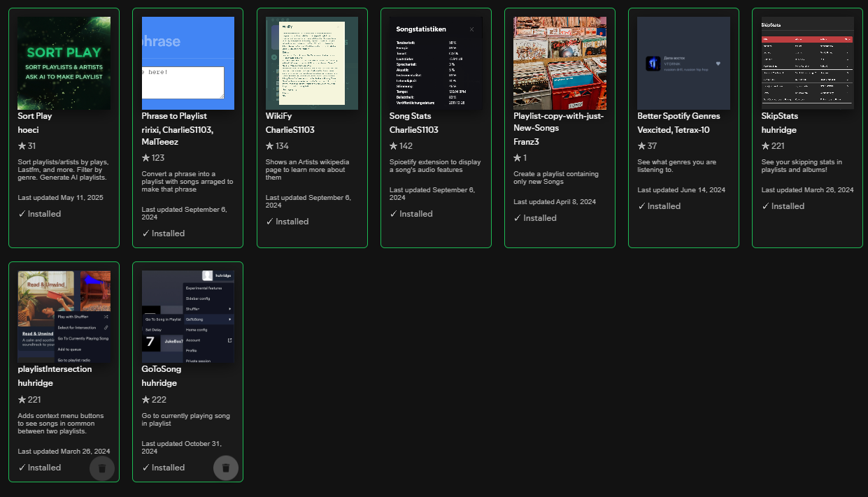Click 'Last updated October 31, 2024' text
This screenshot has height=497, width=868.
(182, 448)
